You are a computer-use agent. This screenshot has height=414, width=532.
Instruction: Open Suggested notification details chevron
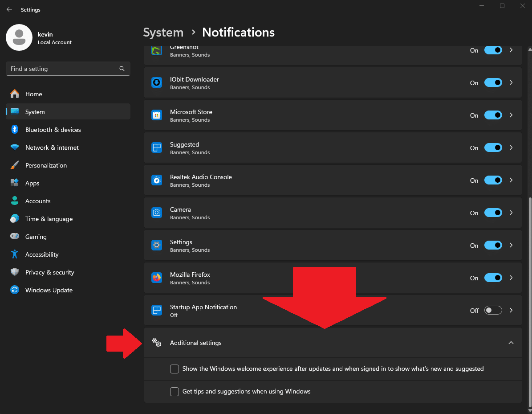(x=511, y=148)
